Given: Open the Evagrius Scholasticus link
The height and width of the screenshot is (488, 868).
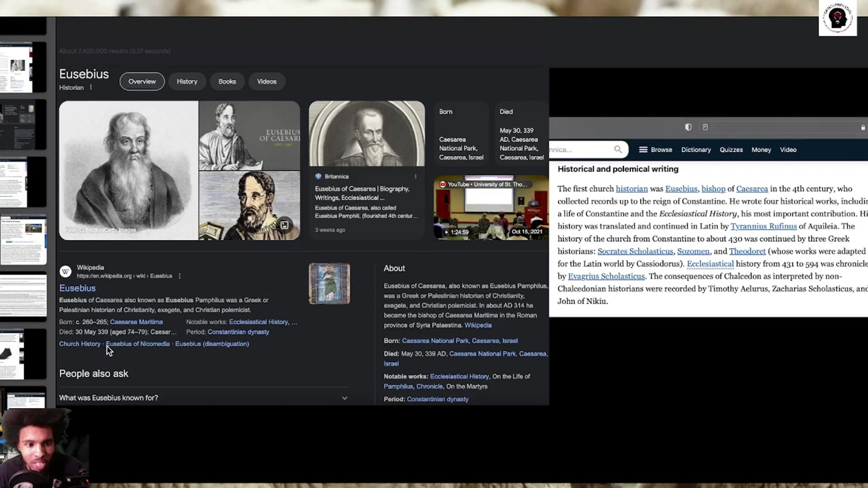Looking at the screenshot, I should pos(606,276).
